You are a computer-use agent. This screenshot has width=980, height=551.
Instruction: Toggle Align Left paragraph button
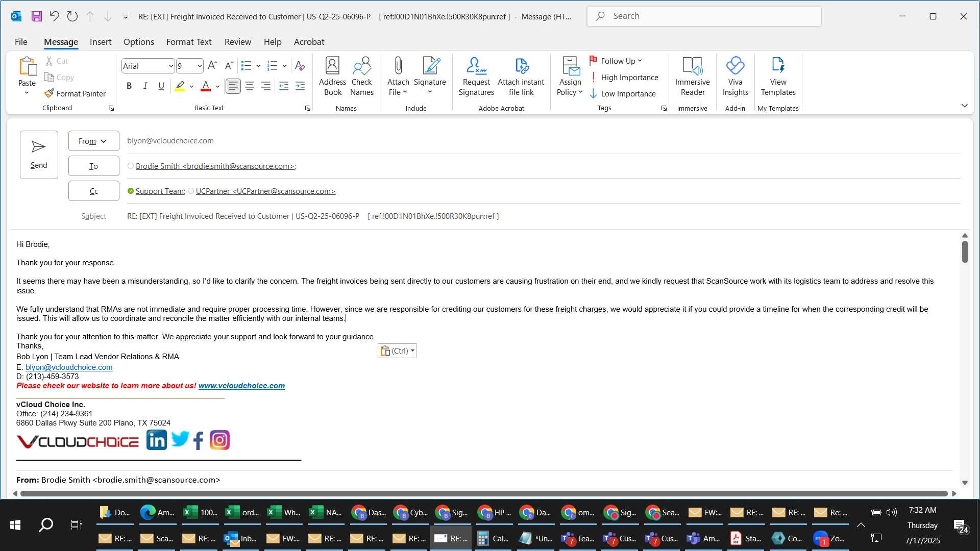233,86
